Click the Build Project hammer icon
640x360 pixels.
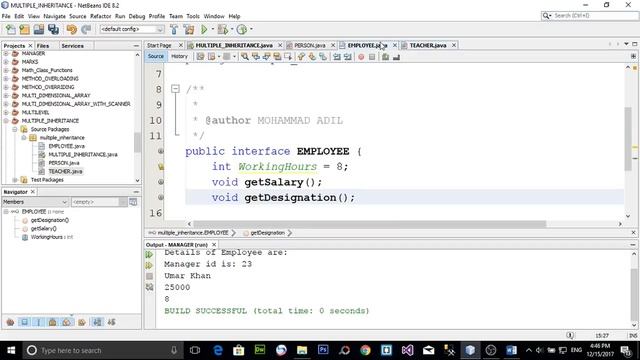point(174,29)
